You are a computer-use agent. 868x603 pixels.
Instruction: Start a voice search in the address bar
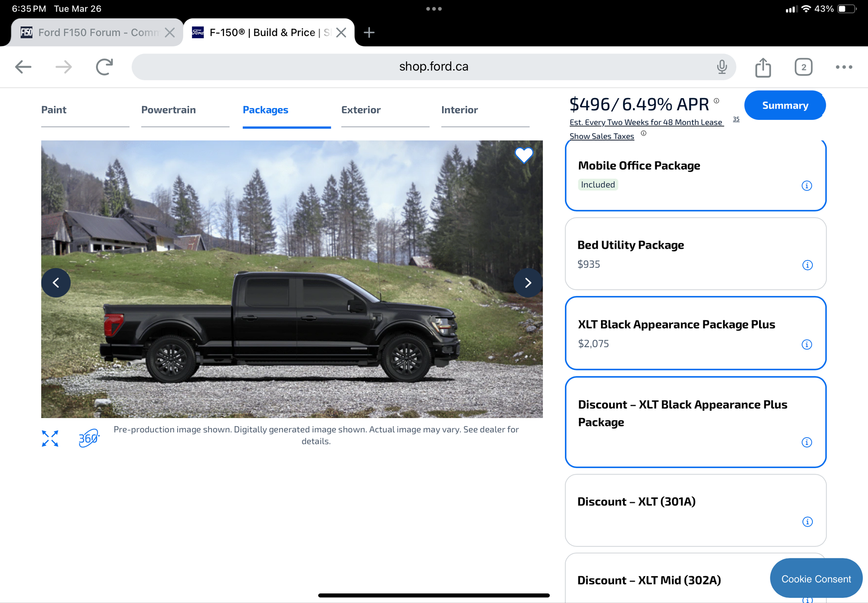pyautogui.click(x=721, y=66)
